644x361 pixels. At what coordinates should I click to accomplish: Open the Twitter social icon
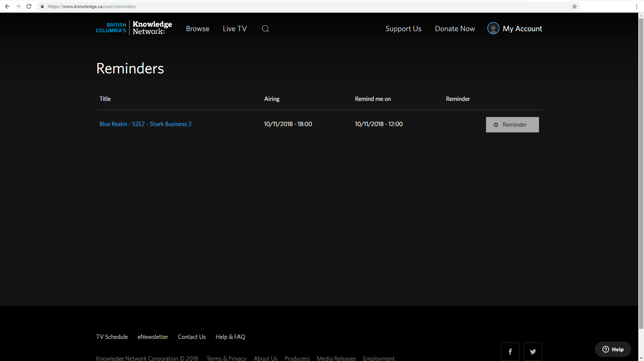point(533,351)
